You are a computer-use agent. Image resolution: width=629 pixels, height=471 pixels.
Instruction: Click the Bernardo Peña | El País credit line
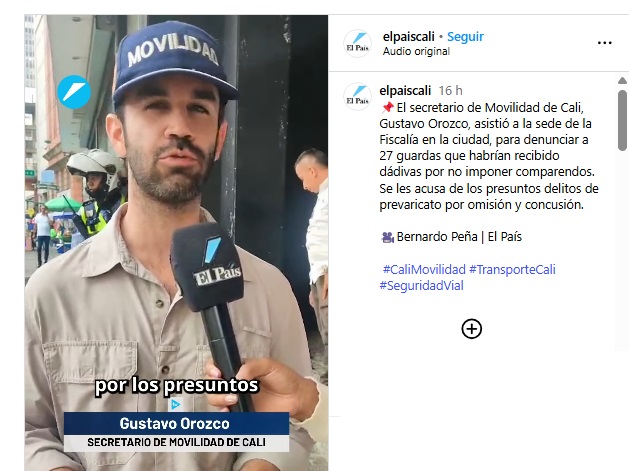pos(452,237)
